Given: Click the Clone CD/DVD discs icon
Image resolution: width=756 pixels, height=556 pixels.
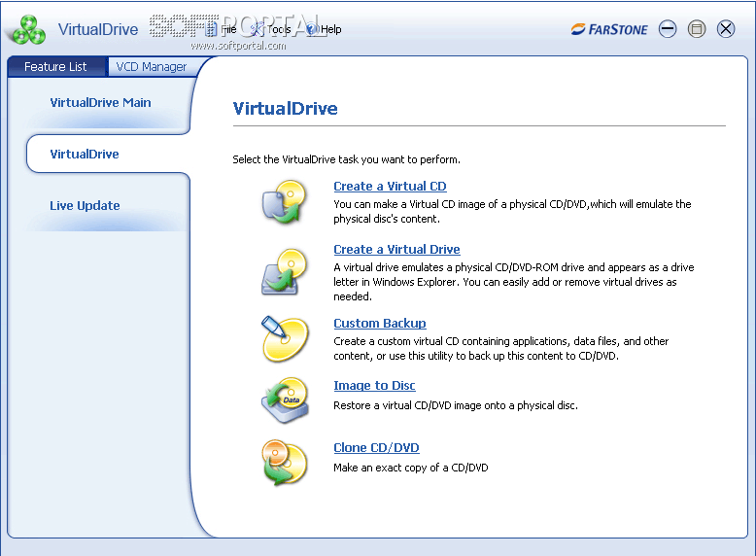Looking at the screenshot, I should (x=284, y=463).
